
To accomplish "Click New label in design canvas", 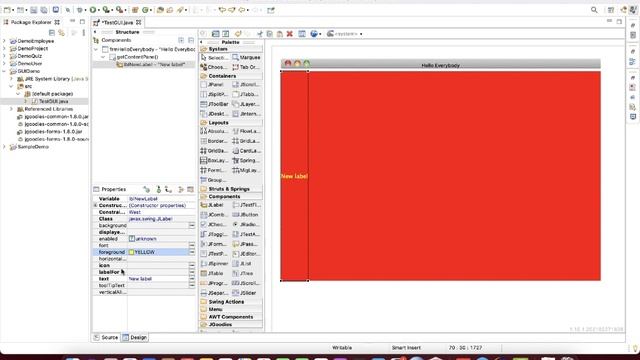I will tap(294, 176).
